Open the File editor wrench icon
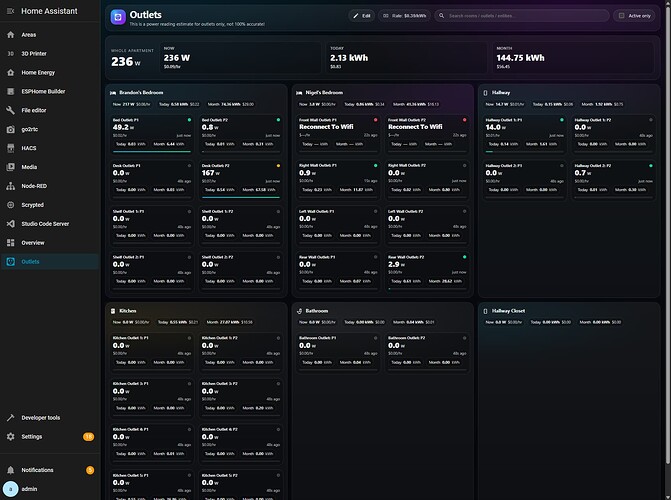The height and width of the screenshot is (500, 671). click(11, 110)
